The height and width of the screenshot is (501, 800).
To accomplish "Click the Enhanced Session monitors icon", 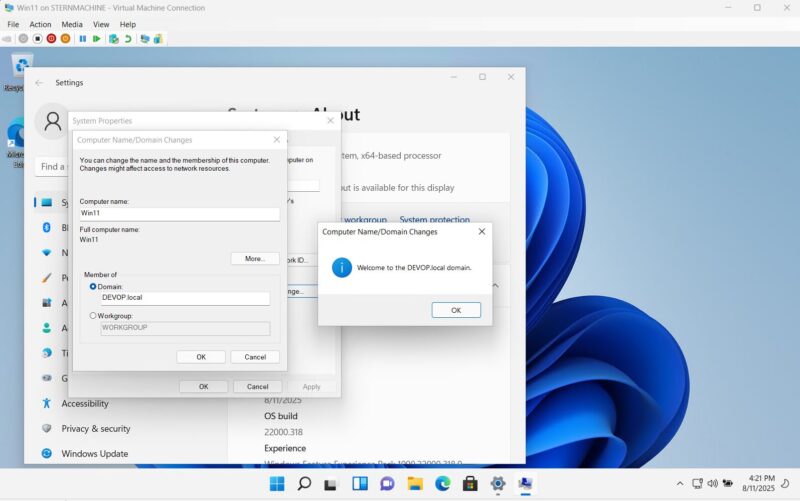I will pyautogui.click(x=145, y=39).
